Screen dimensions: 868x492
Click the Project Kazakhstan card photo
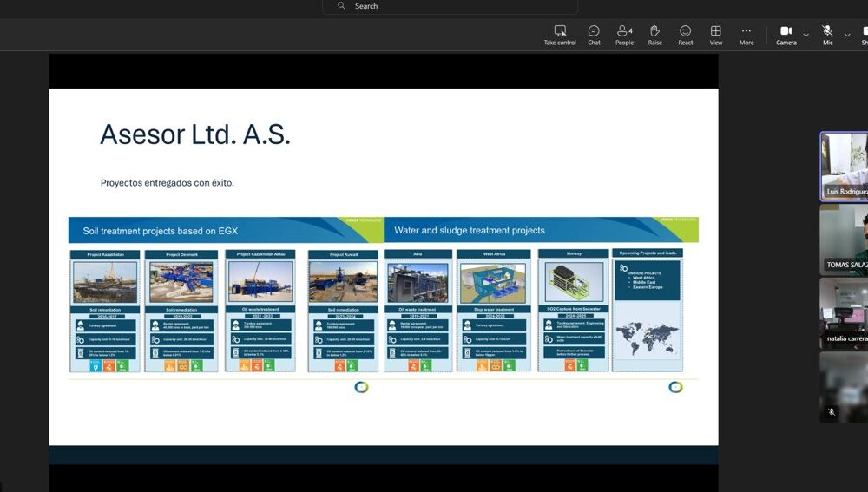pyautogui.click(x=105, y=282)
